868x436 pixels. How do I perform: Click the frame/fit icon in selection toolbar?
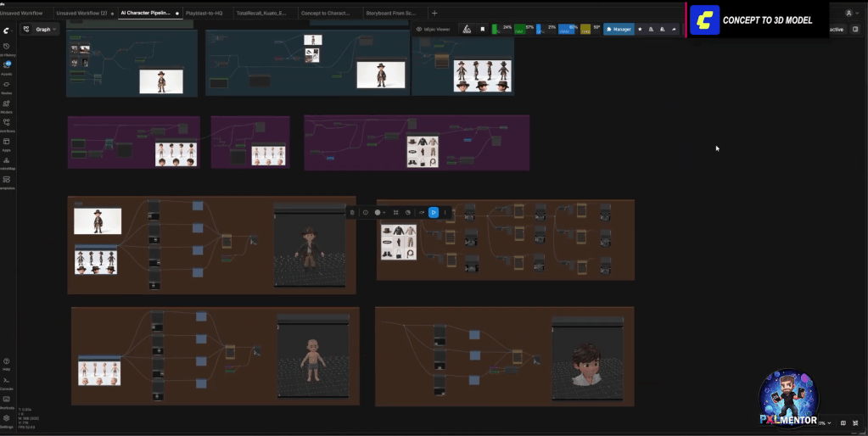395,212
